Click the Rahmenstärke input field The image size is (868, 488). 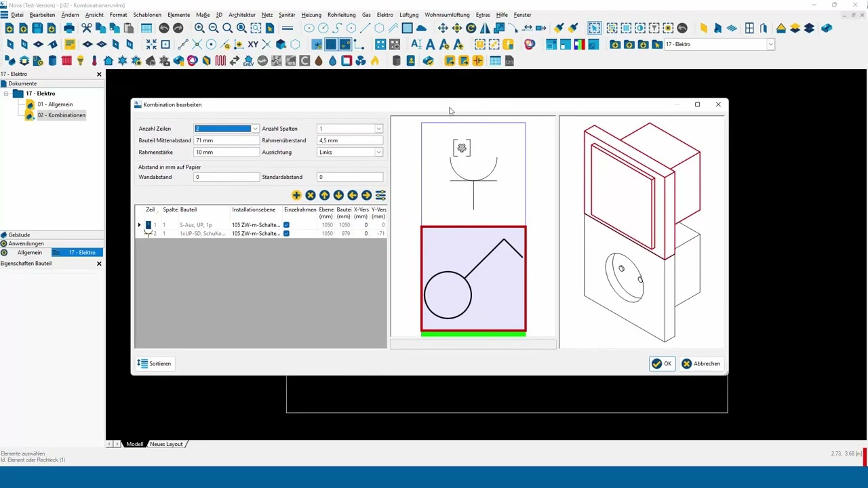pyautogui.click(x=226, y=152)
